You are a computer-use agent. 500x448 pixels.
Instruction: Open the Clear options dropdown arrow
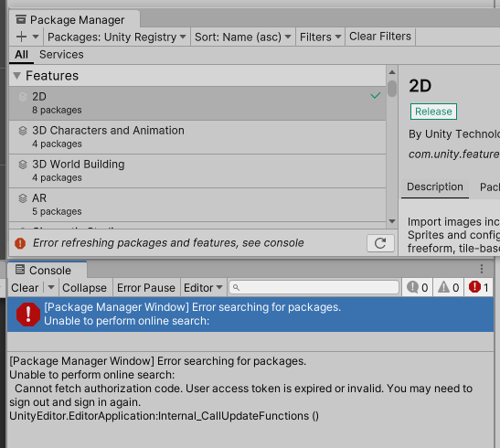pos(51,288)
